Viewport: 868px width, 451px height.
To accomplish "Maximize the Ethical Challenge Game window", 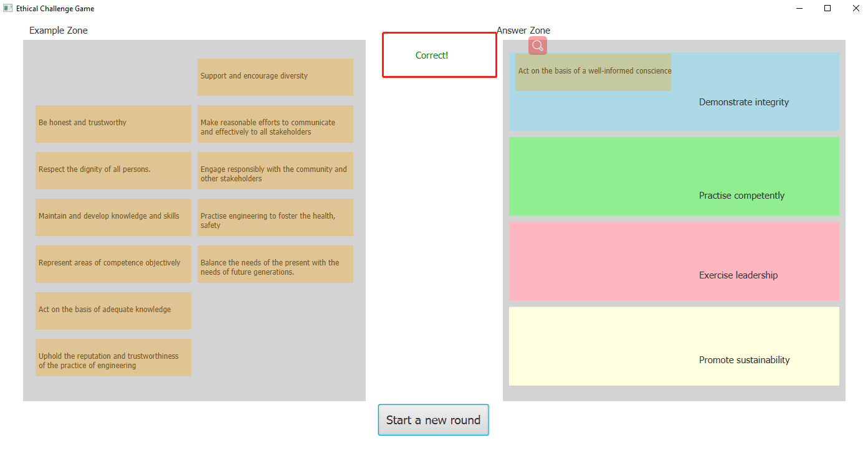I will click(827, 8).
